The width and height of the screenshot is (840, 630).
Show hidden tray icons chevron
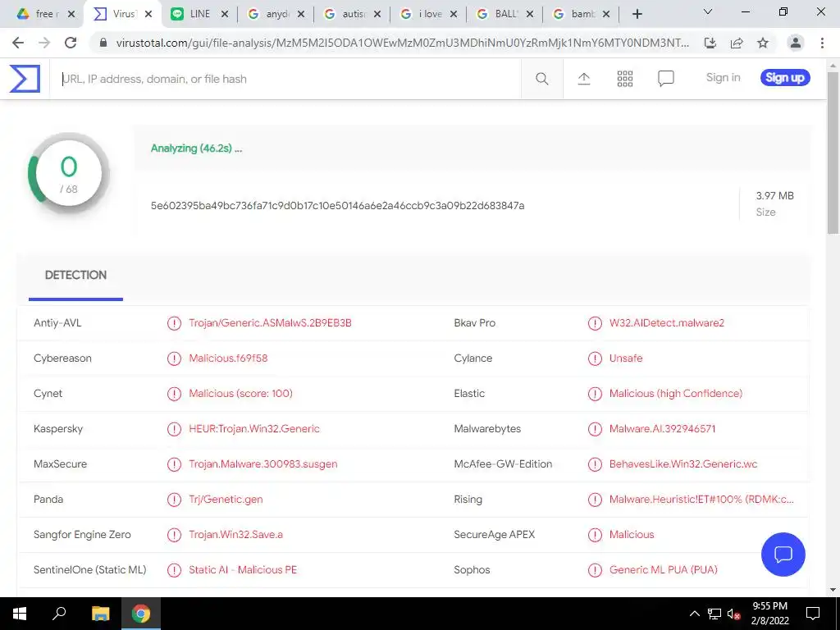694,614
